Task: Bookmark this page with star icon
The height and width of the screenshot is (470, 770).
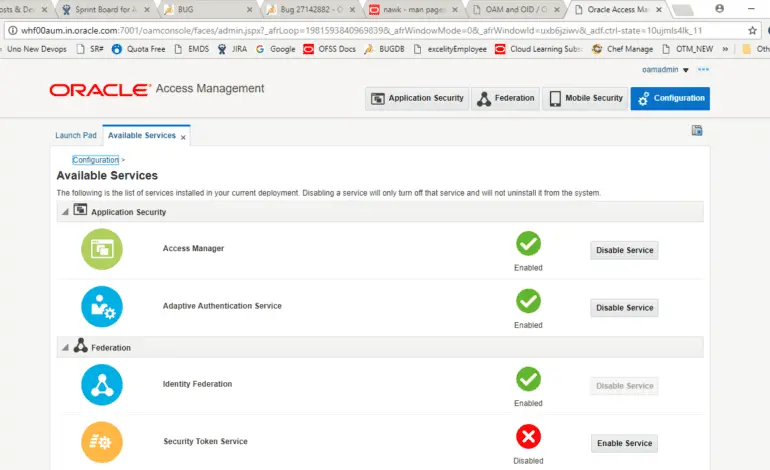Action: [752, 30]
